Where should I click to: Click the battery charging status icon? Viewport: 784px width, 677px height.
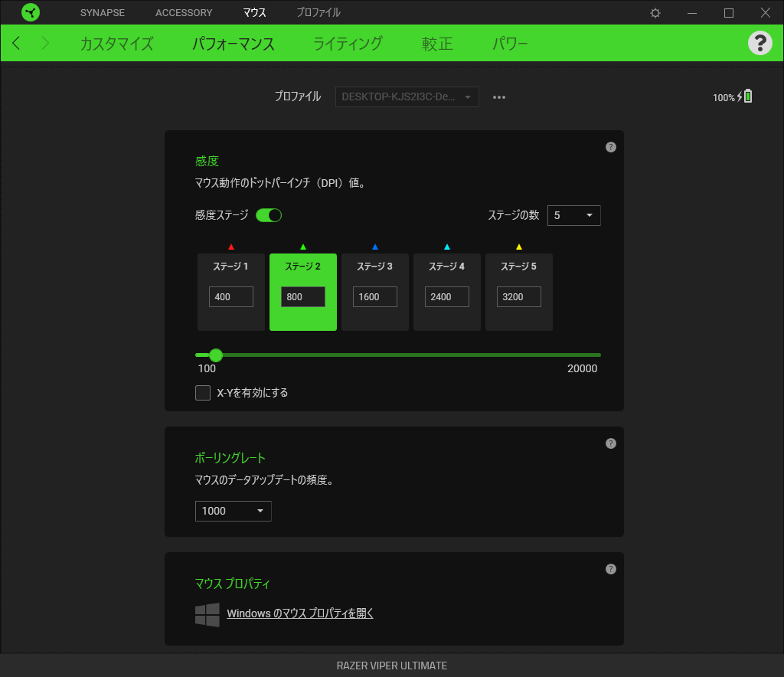(744, 96)
